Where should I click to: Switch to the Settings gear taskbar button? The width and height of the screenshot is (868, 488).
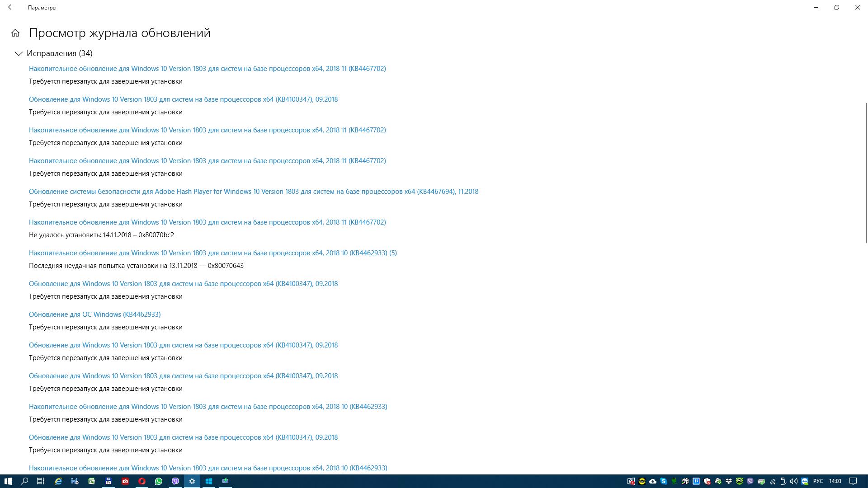point(192,481)
